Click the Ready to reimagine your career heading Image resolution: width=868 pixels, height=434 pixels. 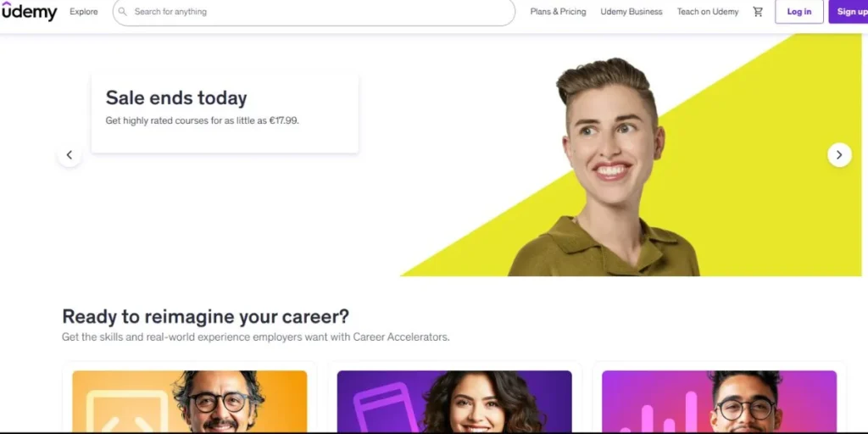pos(205,317)
